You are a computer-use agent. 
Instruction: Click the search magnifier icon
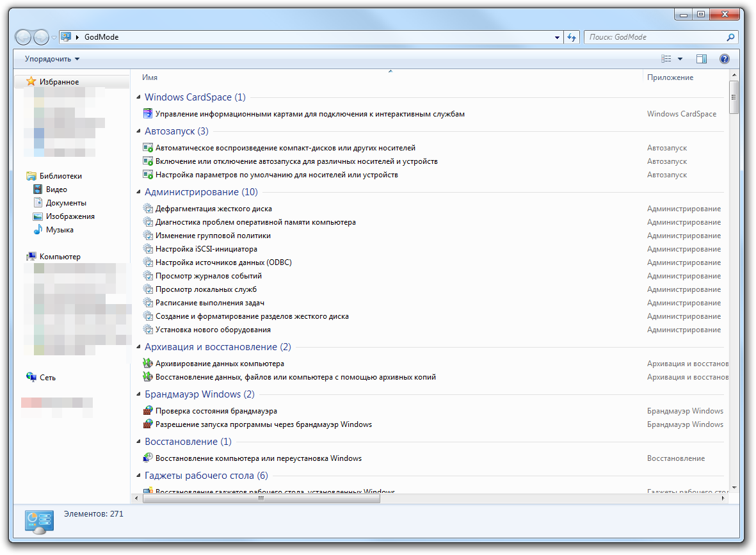(730, 37)
